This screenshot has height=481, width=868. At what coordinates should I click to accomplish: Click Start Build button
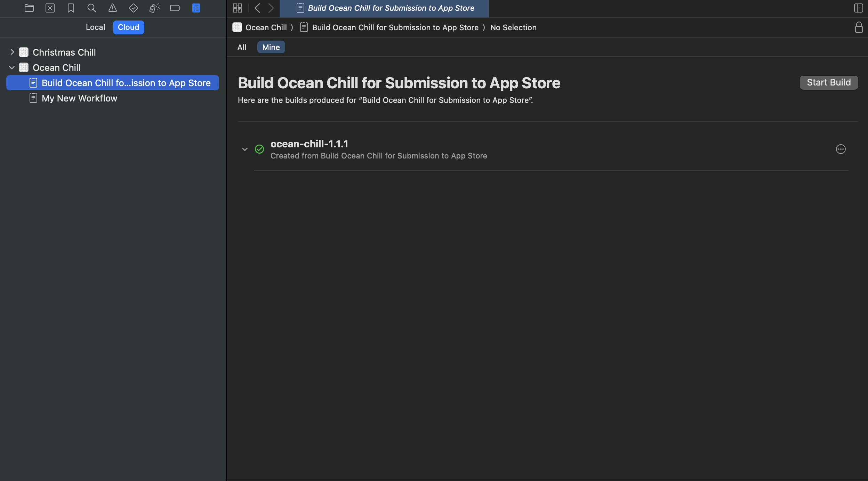pyautogui.click(x=828, y=82)
